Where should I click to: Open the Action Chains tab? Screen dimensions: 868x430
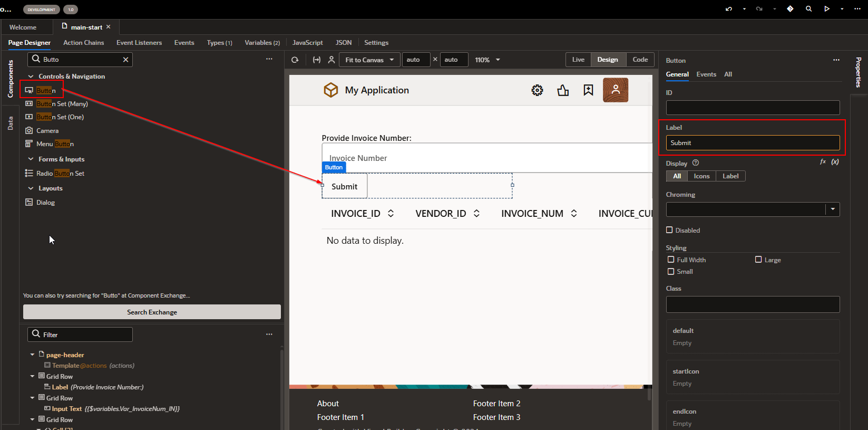coord(83,43)
